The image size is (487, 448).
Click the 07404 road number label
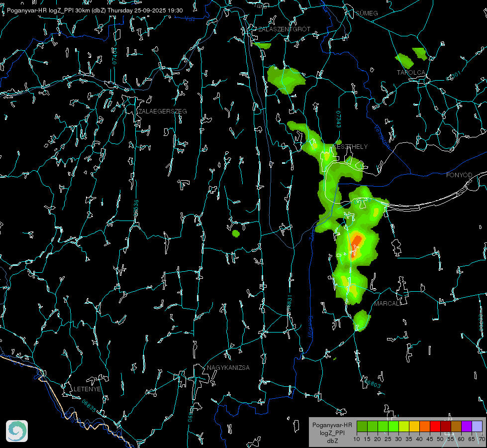tap(114, 56)
